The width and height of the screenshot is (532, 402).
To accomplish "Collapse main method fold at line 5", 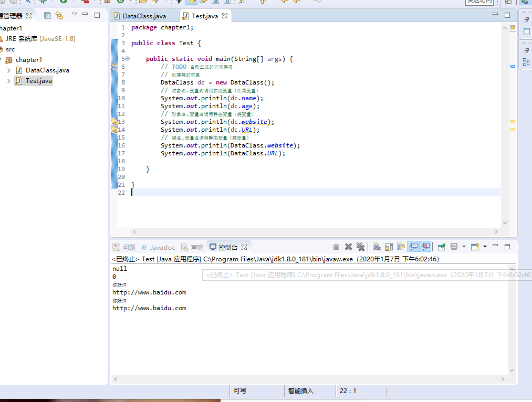I will point(128,59).
